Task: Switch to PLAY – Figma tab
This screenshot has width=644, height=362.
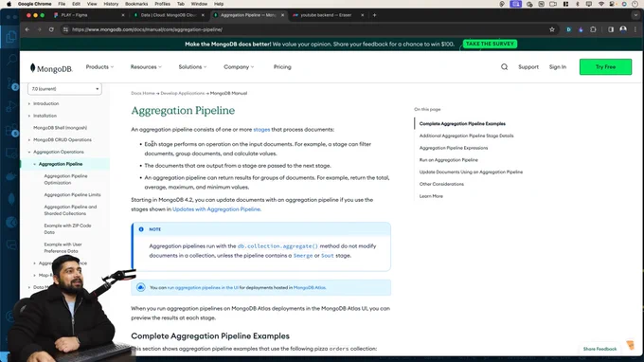Action: pyautogui.click(x=89, y=15)
